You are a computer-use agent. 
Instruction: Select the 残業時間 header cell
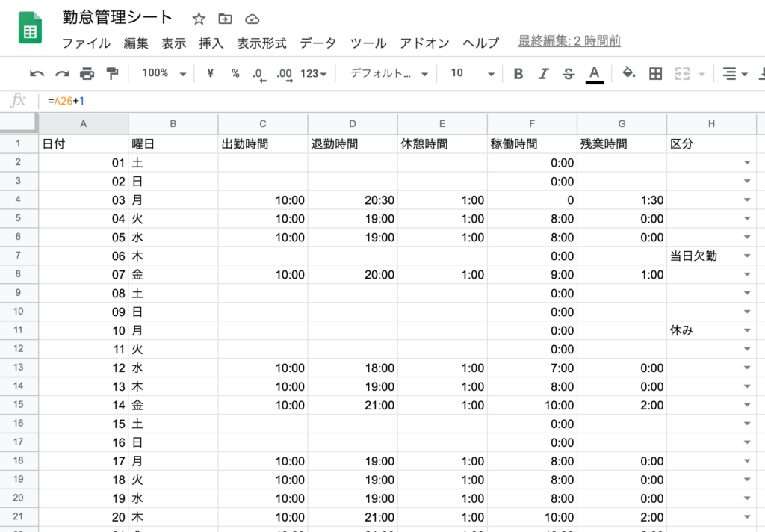click(x=622, y=144)
